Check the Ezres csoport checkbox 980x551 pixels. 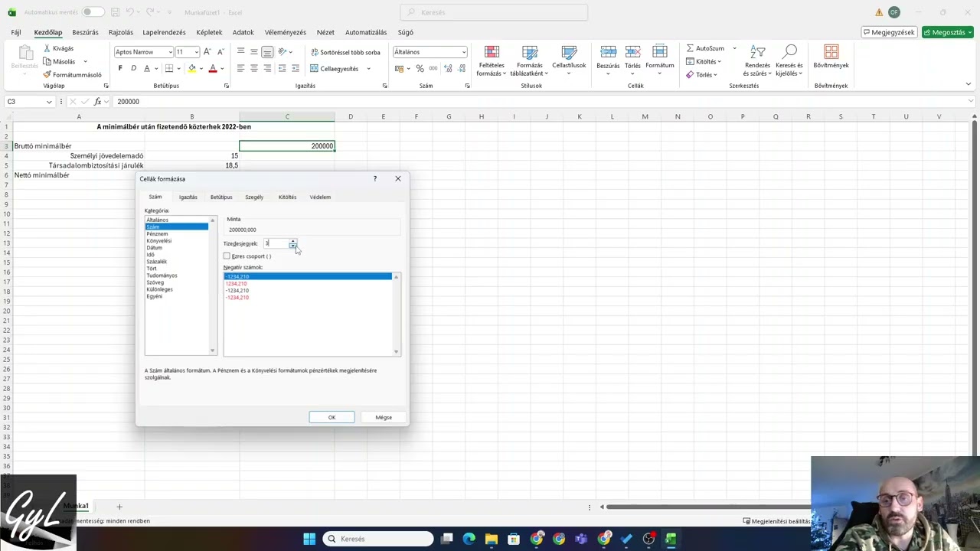[x=227, y=256]
